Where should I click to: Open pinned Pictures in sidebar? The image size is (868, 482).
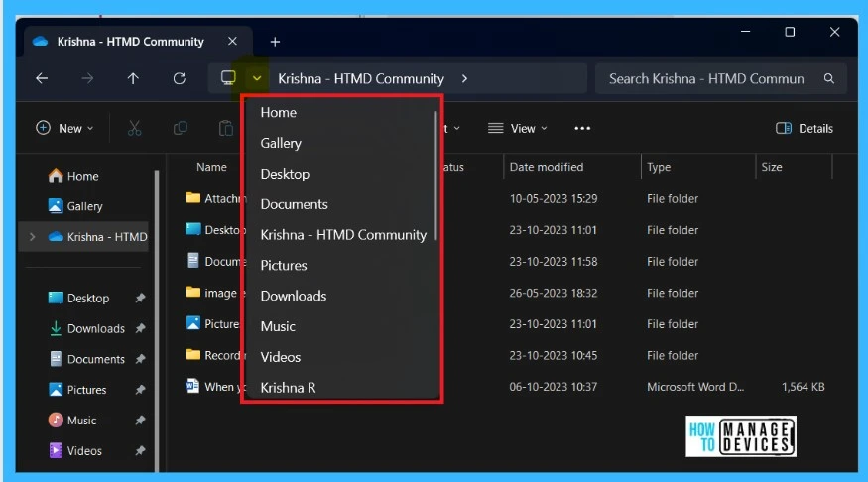(x=77, y=390)
